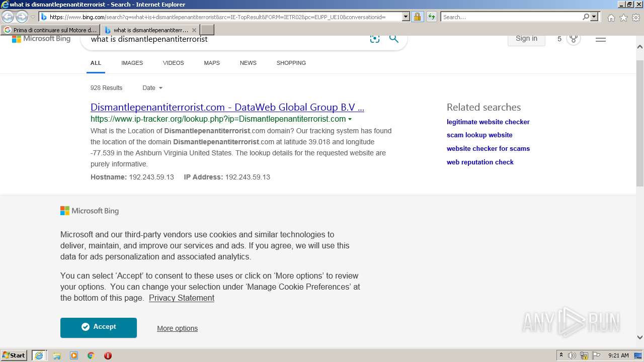Open the red Opera taskbar icon

coord(108,355)
